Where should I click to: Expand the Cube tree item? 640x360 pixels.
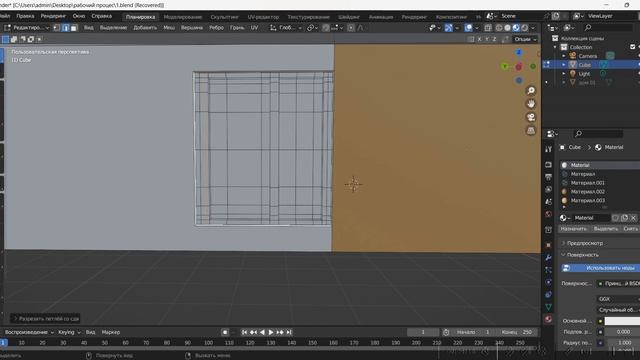(x=564, y=65)
